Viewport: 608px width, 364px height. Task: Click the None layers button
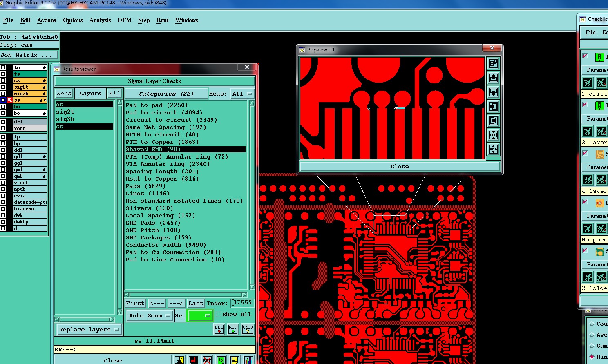tap(64, 94)
